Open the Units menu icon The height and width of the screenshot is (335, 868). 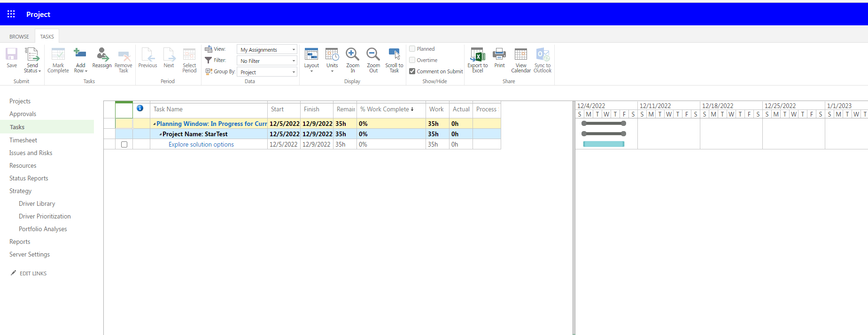pos(332,54)
